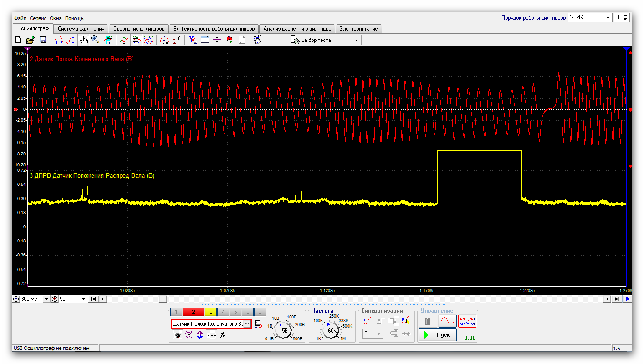The image size is (644, 364).
Task: Open the Выбор теста dropdown
Action: 356,40
